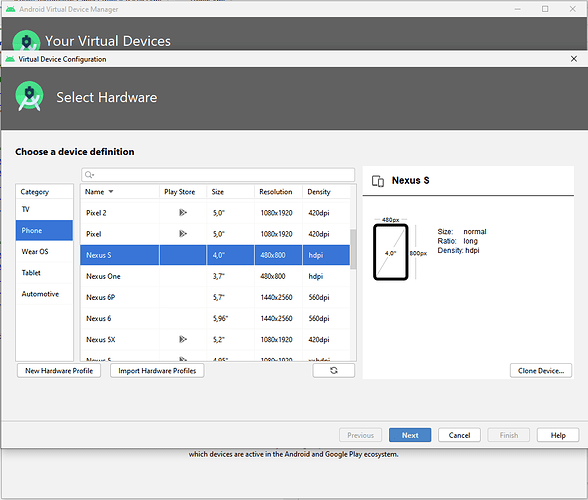Viewport: 588px width, 500px height.
Task: Click the Play Store icon for Pixel 2
Action: [x=183, y=213]
